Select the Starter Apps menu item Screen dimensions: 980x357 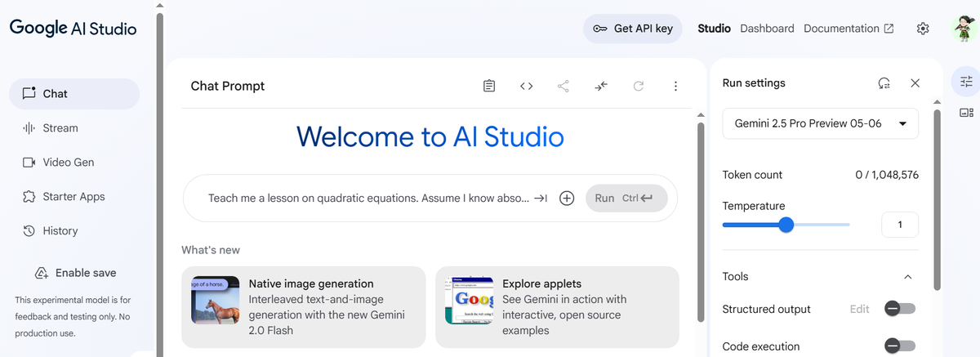pos(74,197)
